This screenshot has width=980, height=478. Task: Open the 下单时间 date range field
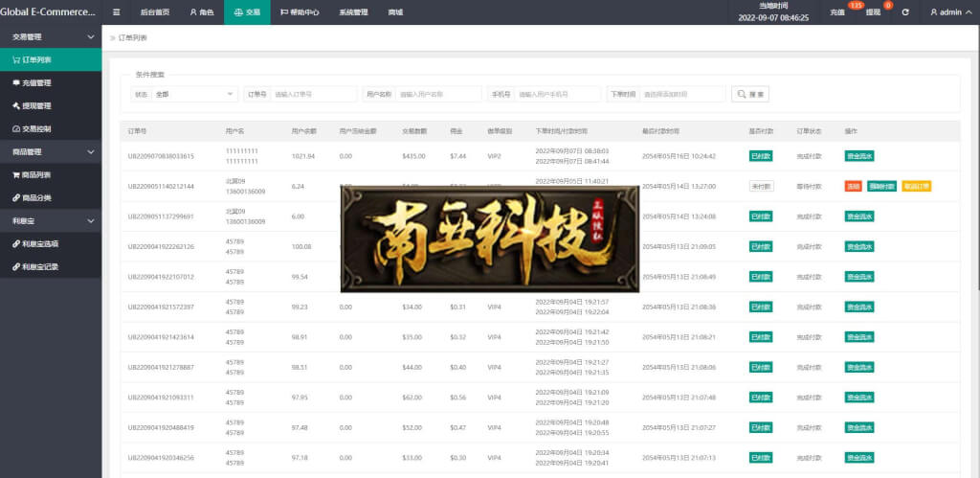click(x=681, y=95)
